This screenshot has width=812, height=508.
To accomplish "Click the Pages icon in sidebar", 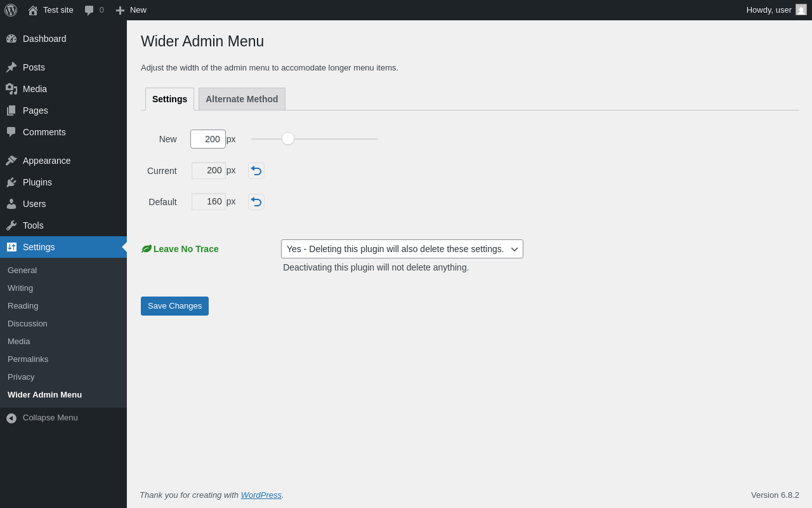I will pyautogui.click(x=11, y=110).
